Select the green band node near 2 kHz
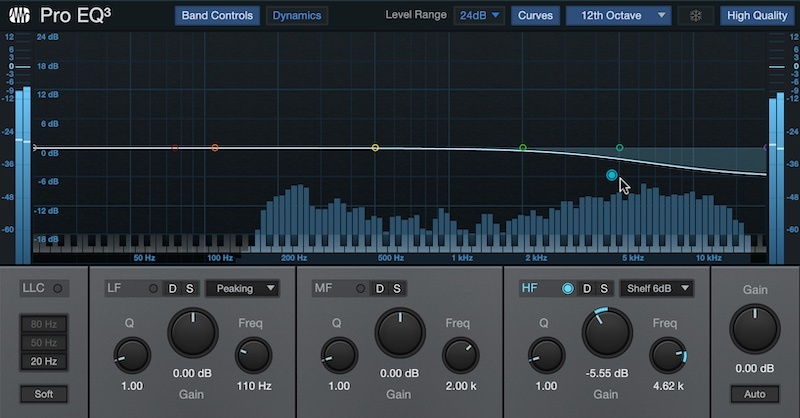This screenshot has width=800, height=418. pyautogui.click(x=522, y=147)
